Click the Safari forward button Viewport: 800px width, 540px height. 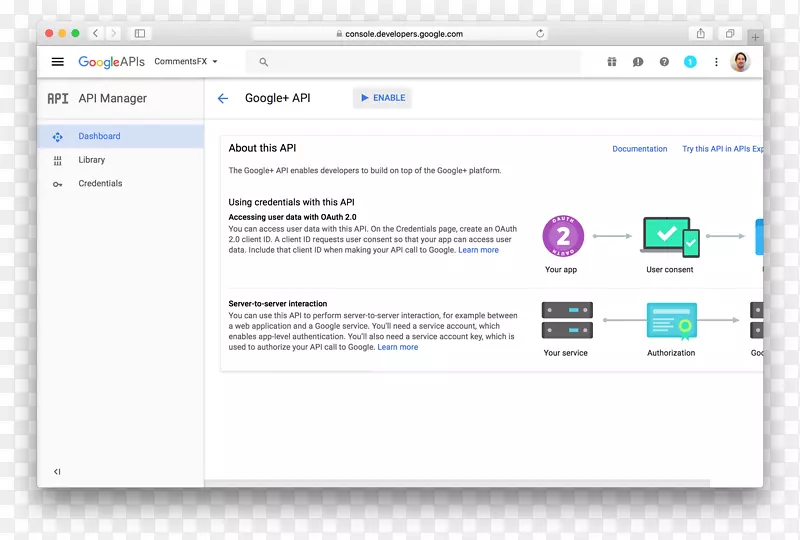113,33
